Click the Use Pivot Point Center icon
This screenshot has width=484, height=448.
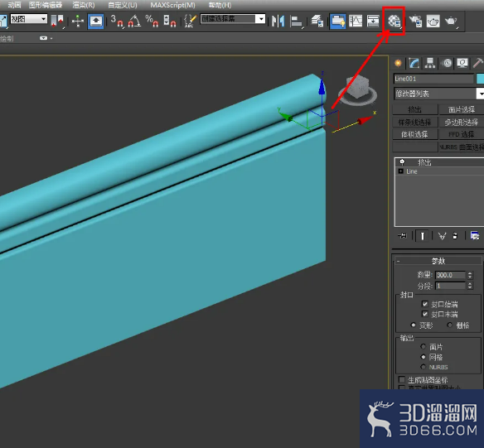point(57,21)
